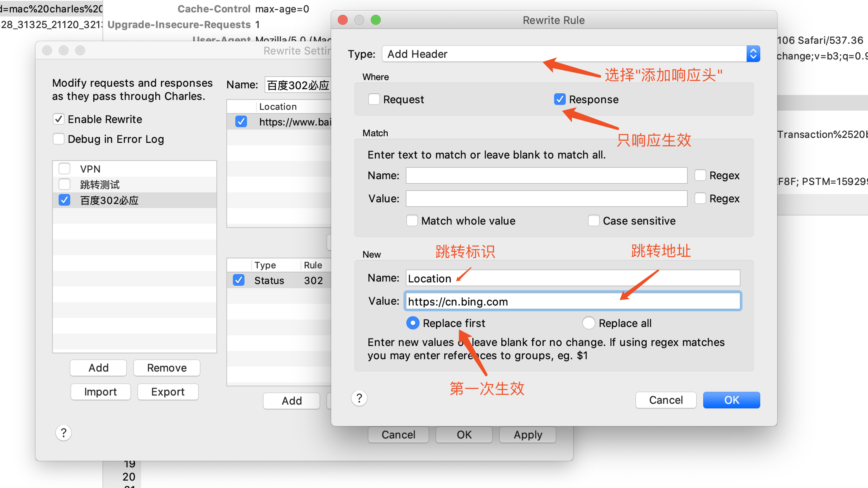Remove the selected rewrite set
Image resolution: width=868 pixels, height=488 pixels.
[167, 368]
